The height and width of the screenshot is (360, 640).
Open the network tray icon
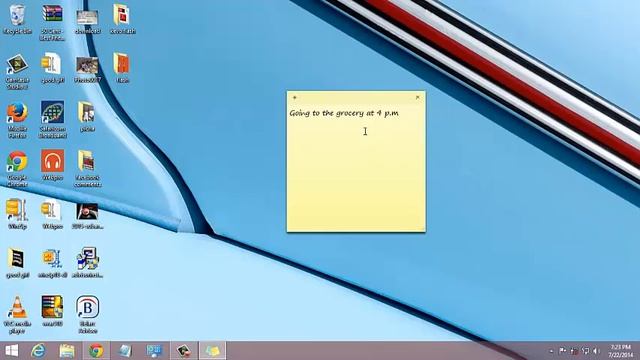pyautogui.click(x=585, y=351)
